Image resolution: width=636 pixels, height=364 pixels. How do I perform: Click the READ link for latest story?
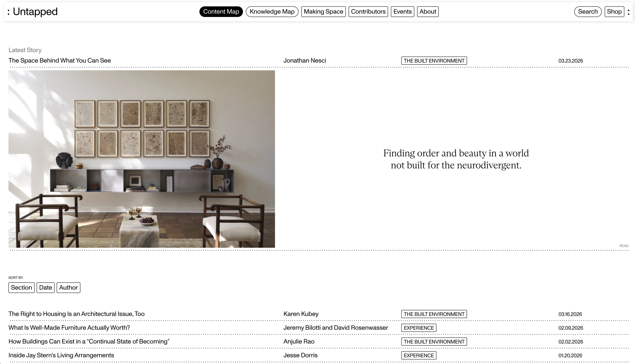point(624,246)
